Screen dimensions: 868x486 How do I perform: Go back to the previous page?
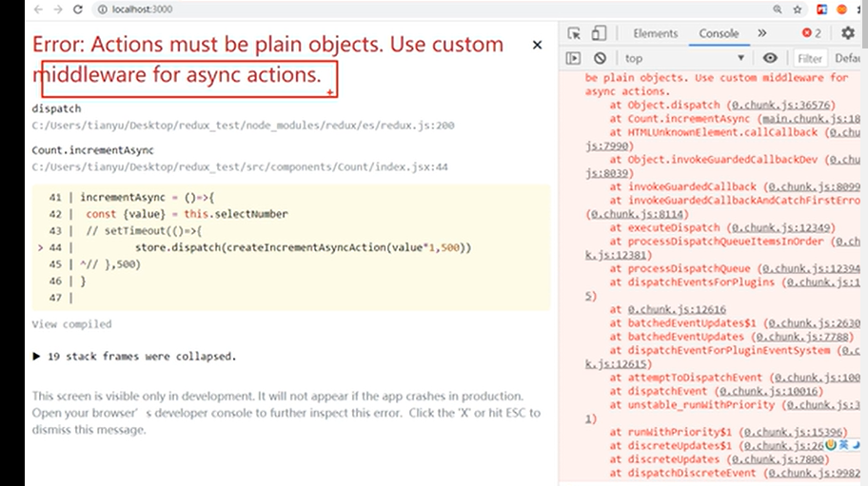[x=38, y=10]
